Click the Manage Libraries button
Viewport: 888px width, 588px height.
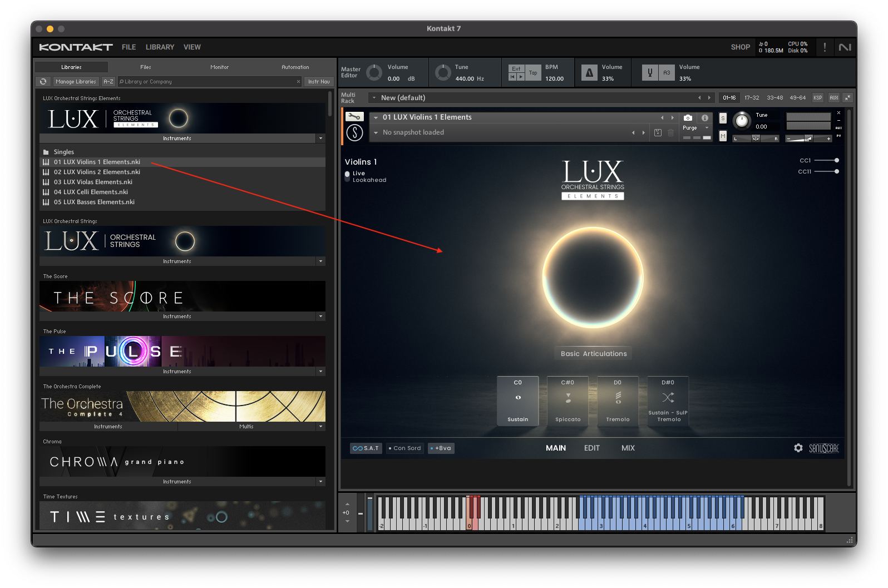pyautogui.click(x=76, y=82)
